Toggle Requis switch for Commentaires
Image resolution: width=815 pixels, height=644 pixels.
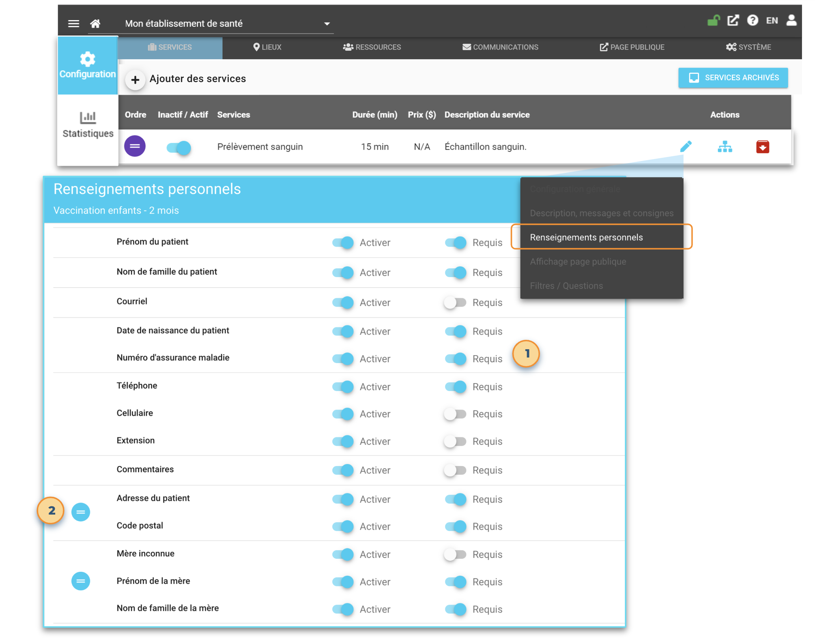[455, 470]
